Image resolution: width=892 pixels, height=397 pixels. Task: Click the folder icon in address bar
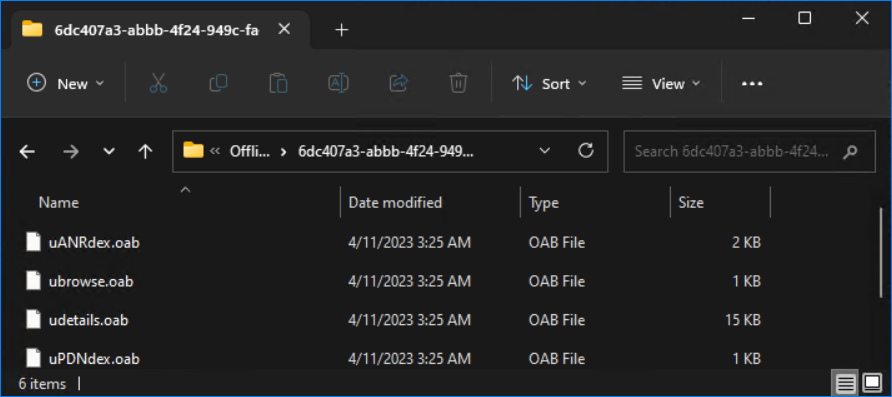[193, 151]
